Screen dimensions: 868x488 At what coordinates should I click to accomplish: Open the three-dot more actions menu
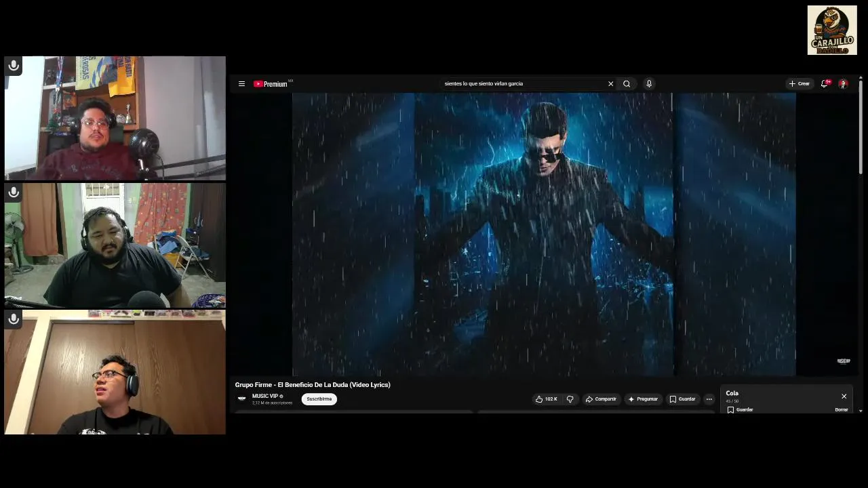[709, 399]
